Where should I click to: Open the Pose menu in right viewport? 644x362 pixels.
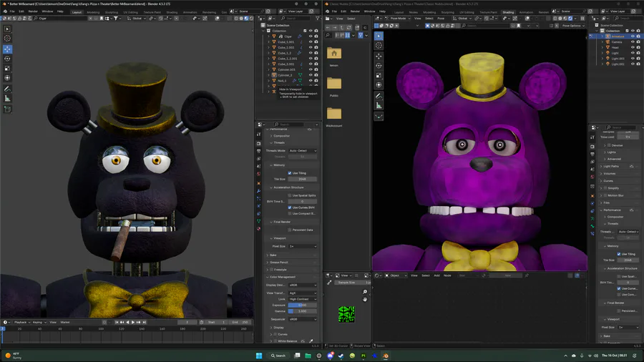(x=441, y=19)
